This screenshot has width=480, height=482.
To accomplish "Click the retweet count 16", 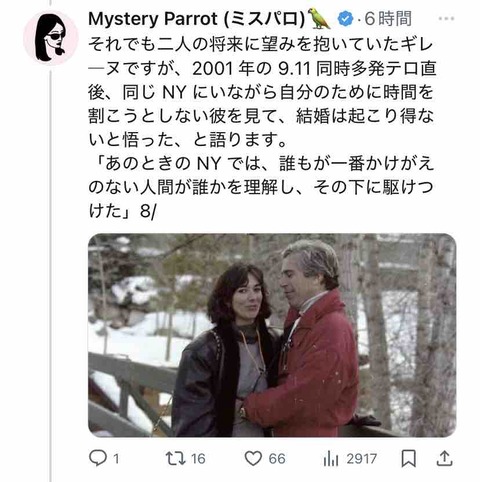I will [198, 459].
